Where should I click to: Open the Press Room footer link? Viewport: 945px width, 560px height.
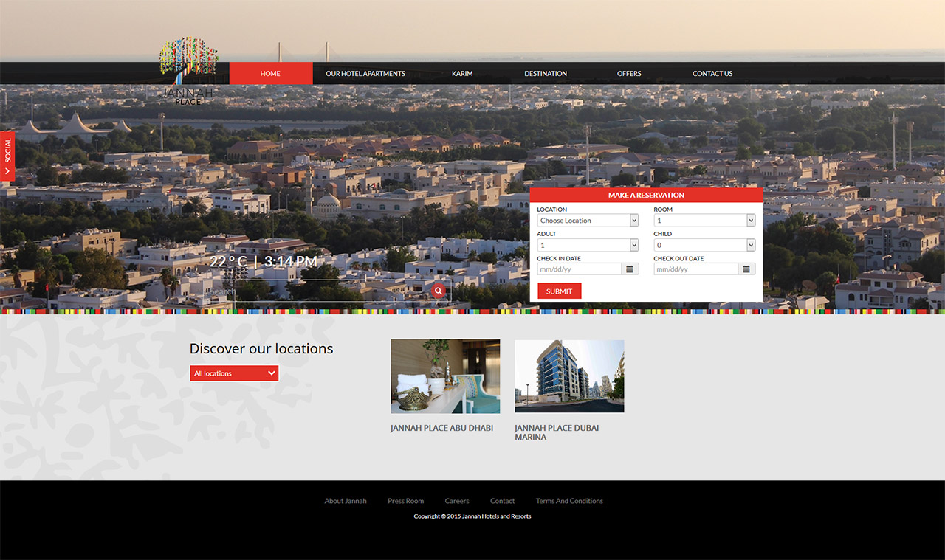point(406,501)
